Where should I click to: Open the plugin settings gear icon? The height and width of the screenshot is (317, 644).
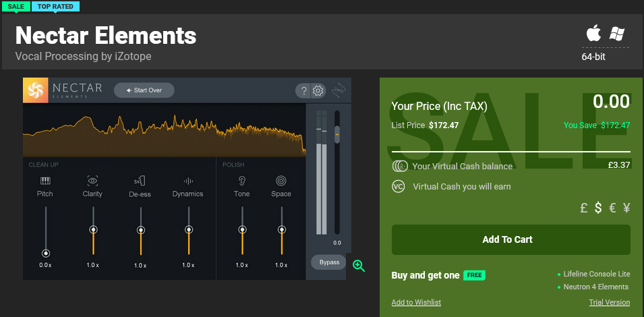(318, 91)
